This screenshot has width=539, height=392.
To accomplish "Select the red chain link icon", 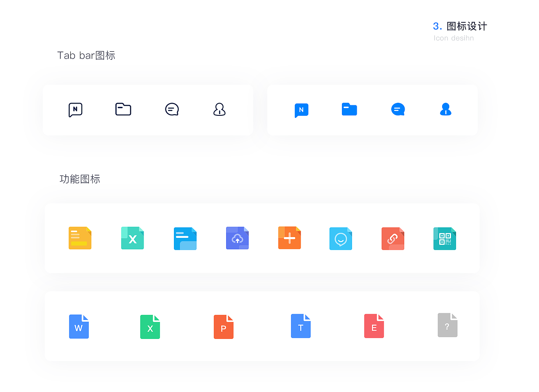I will point(393,239).
